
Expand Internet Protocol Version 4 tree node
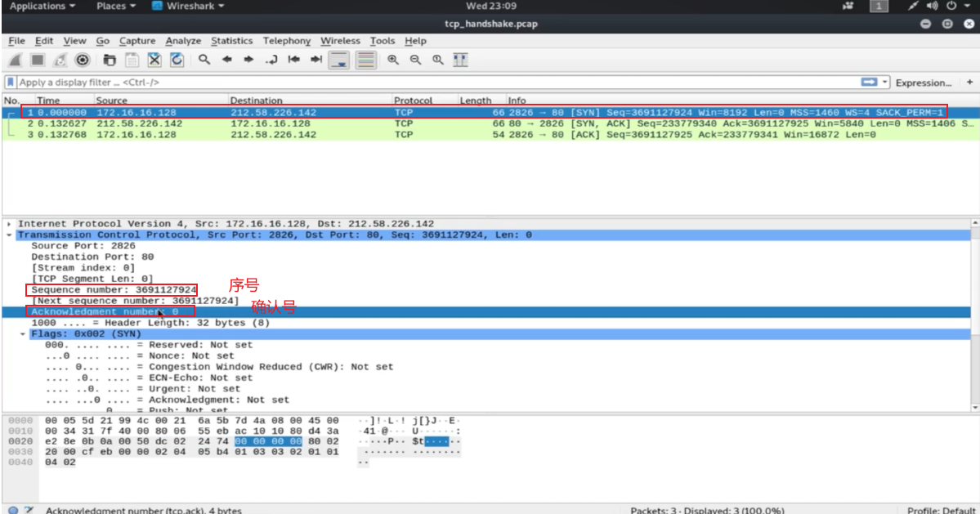9,224
